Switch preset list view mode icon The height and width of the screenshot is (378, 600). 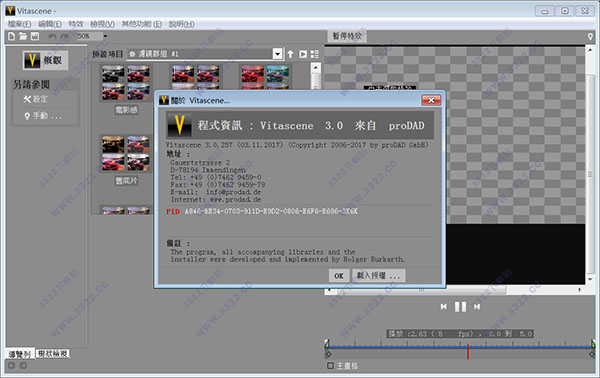pyautogui.click(x=315, y=54)
